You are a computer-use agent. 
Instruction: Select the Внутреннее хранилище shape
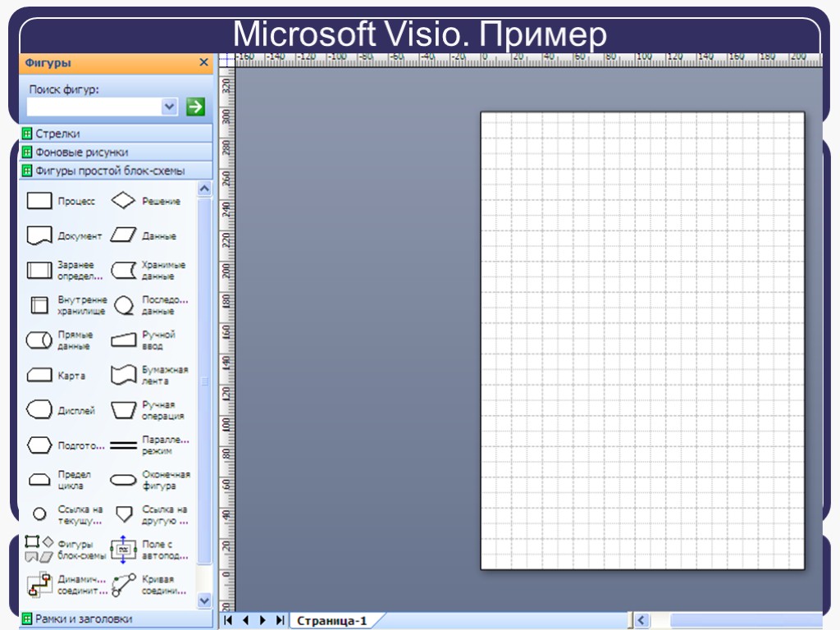pos(39,305)
